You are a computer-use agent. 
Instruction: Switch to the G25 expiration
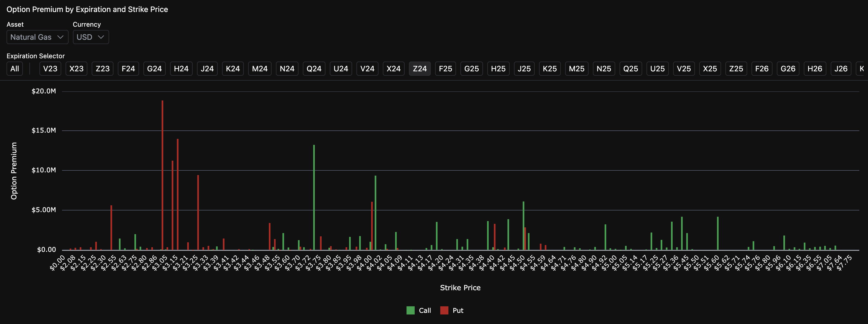[x=472, y=69]
